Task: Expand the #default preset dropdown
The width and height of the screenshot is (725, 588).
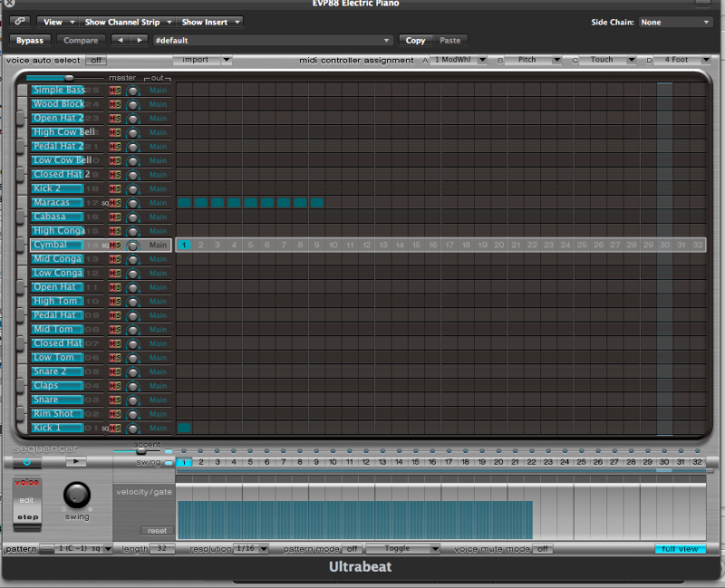Action: 272,40
